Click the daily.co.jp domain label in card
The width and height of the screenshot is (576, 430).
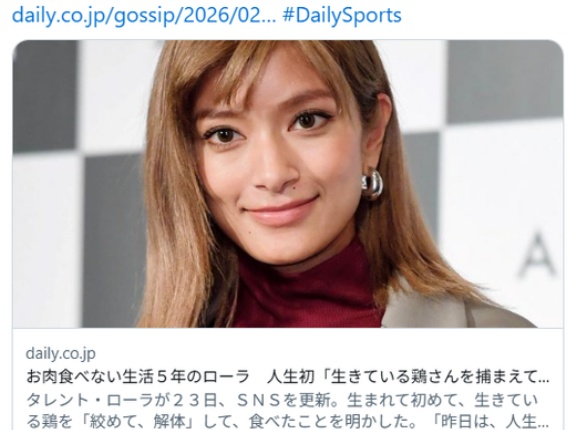coord(61,353)
